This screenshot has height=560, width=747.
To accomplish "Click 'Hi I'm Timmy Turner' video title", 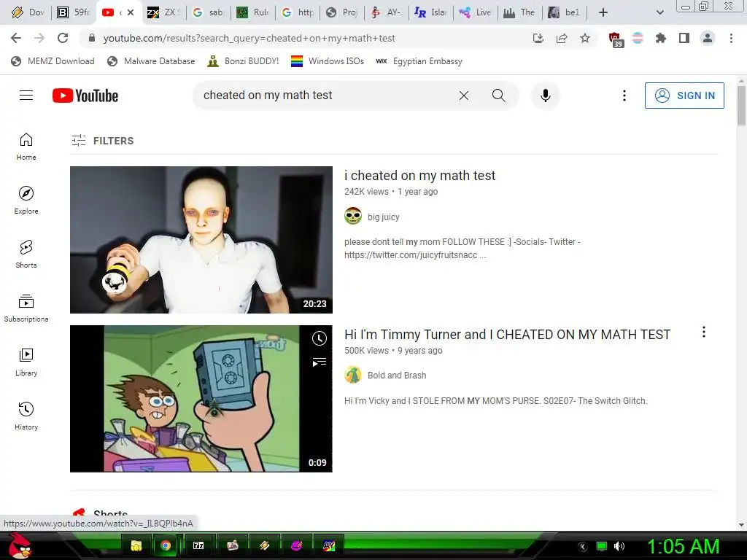I will point(508,334).
